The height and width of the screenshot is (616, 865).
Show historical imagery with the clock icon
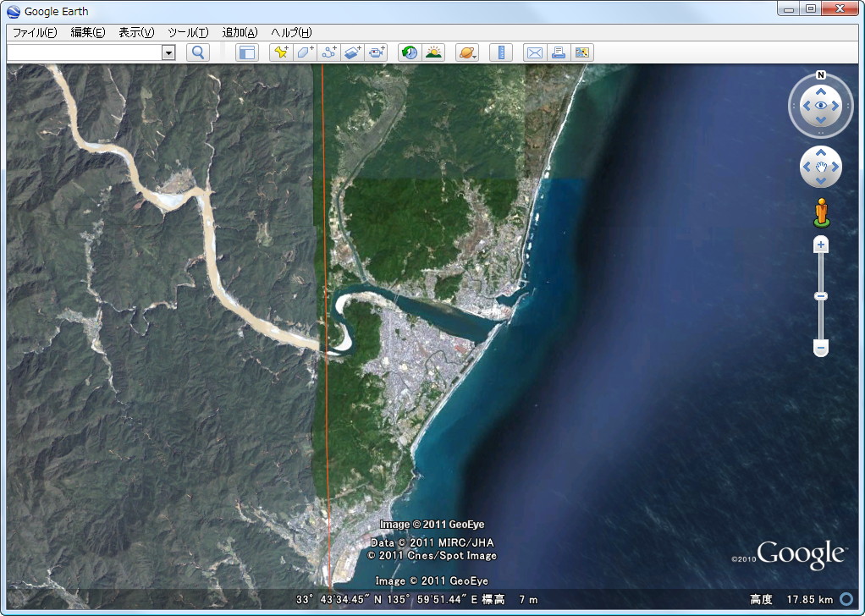[410, 52]
